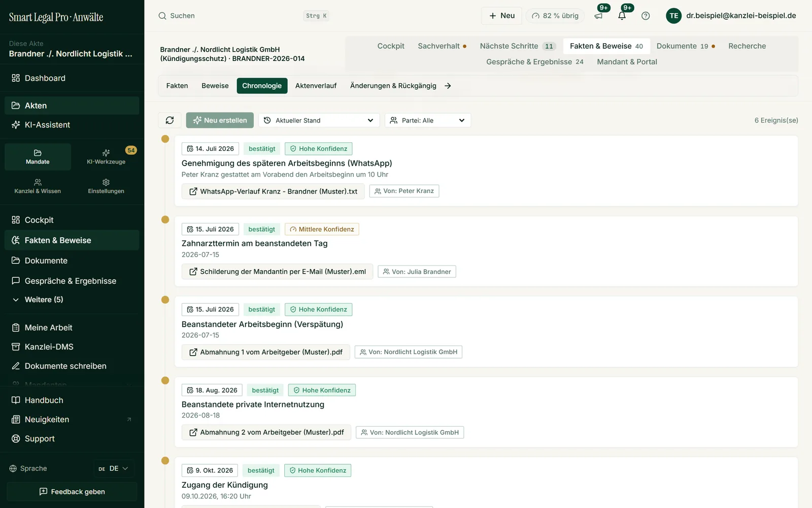Viewport: 812px width, 508px height.
Task: Open Support in the sidebar
Action: click(72, 439)
